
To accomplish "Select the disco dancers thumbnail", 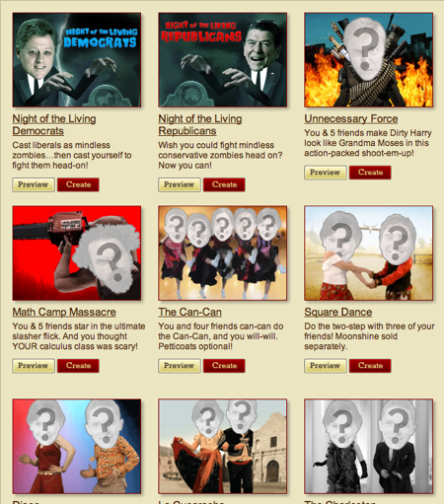I will point(77,447).
